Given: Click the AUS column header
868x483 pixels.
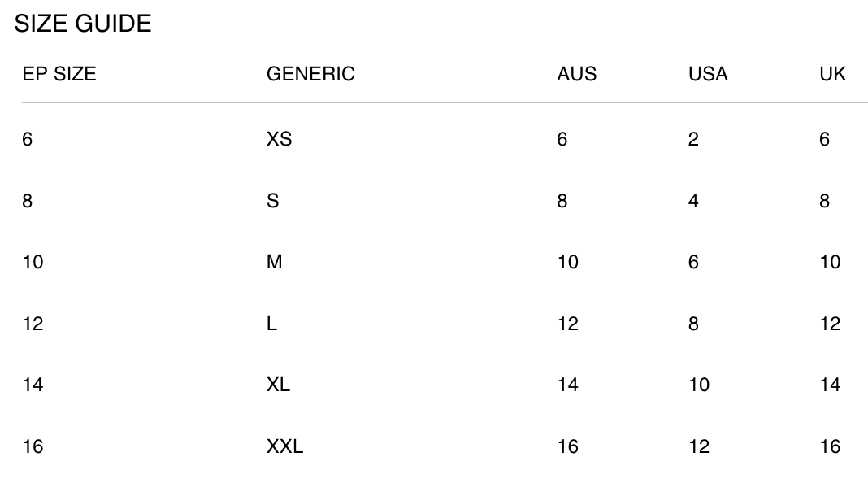Looking at the screenshot, I should [577, 74].
